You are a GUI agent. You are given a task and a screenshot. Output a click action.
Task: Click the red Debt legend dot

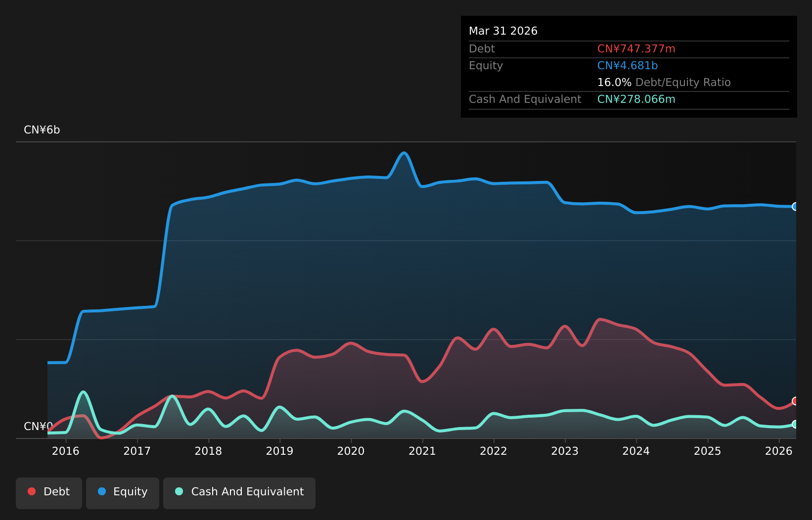click(32, 491)
